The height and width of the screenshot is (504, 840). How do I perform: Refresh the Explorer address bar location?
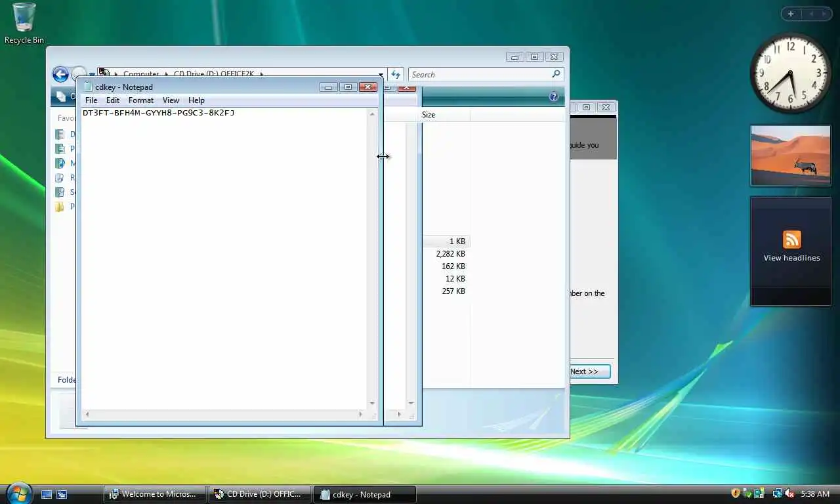click(x=396, y=75)
